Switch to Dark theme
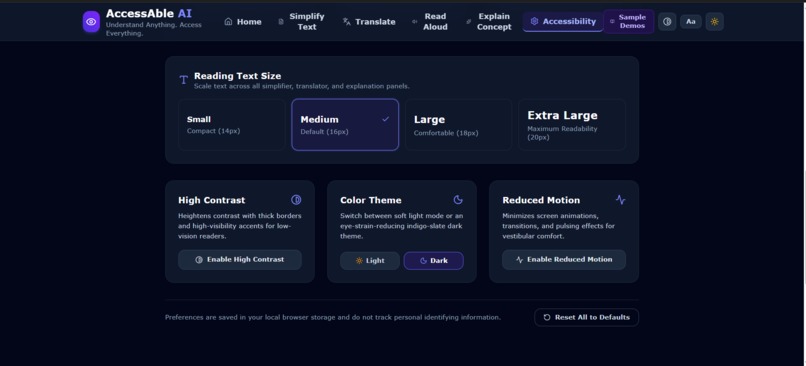The image size is (806, 366). point(433,261)
